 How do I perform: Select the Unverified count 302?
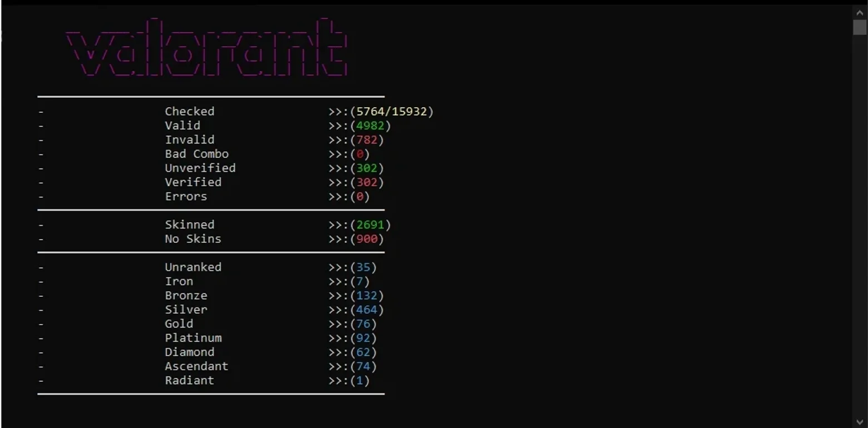(367, 168)
